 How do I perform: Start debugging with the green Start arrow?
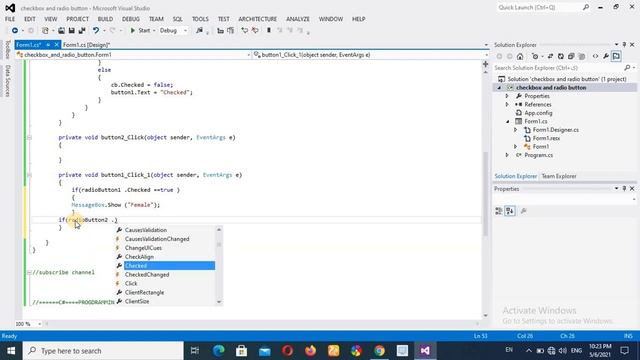tap(133, 31)
